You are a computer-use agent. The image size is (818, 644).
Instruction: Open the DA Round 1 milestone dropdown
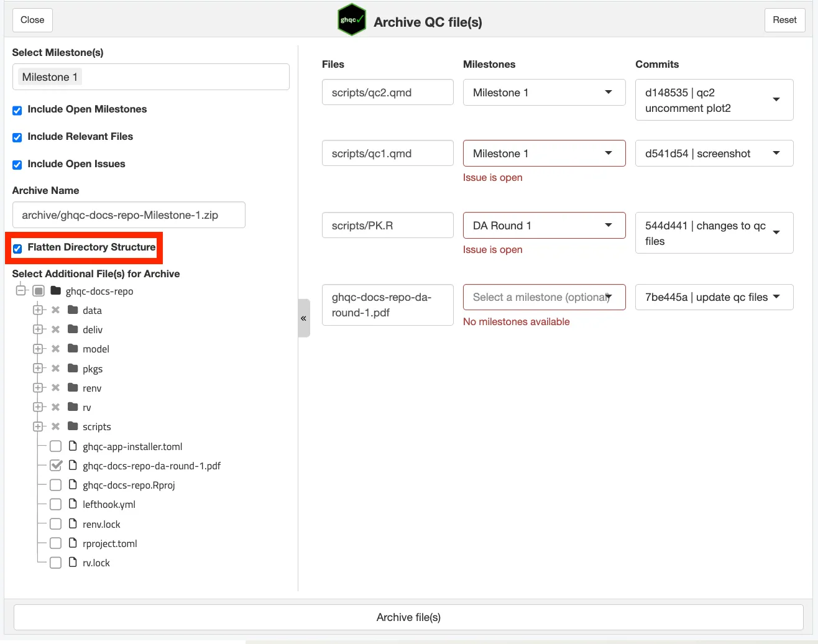point(544,226)
